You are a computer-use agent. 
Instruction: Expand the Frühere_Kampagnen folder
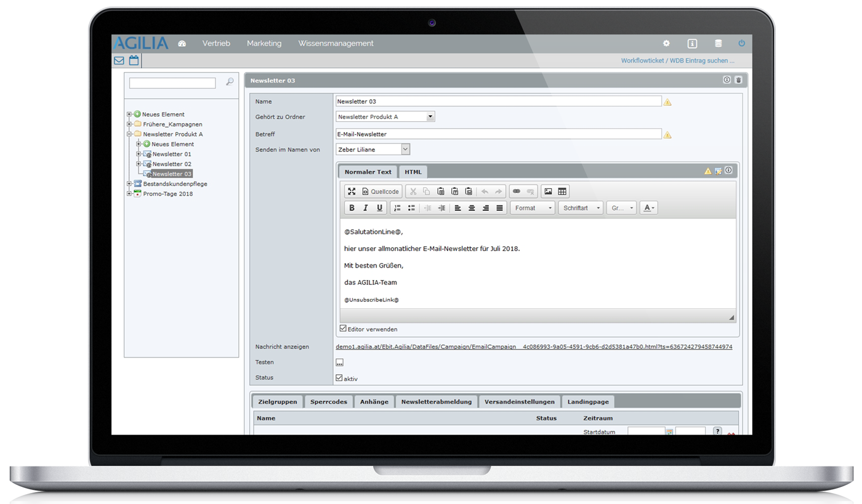pos(129,124)
